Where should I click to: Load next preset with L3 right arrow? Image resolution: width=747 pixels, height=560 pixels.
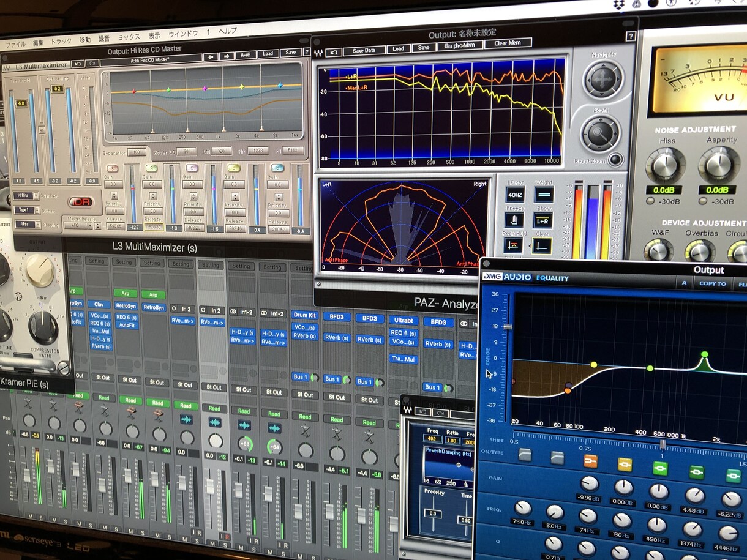227,56
